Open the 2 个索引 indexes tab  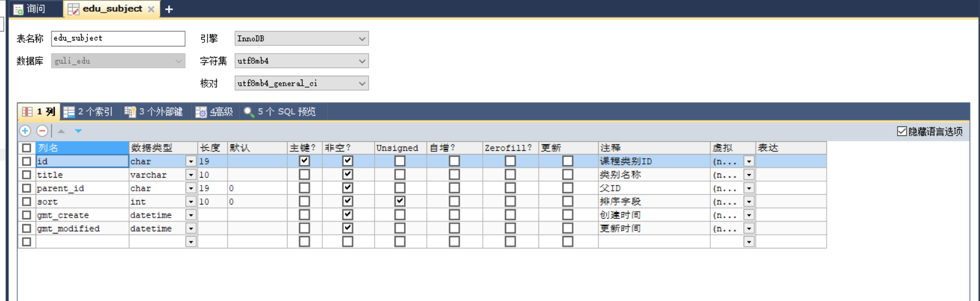click(x=88, y=111)
